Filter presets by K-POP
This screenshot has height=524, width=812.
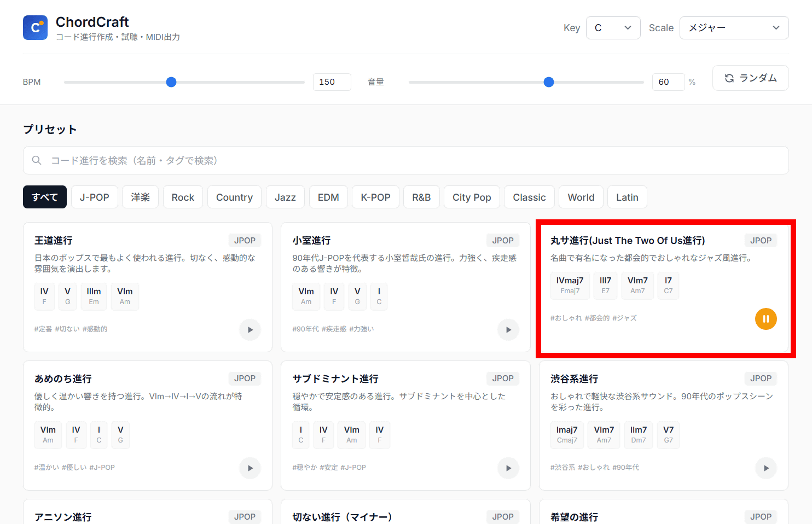click(x=375, y=197)
